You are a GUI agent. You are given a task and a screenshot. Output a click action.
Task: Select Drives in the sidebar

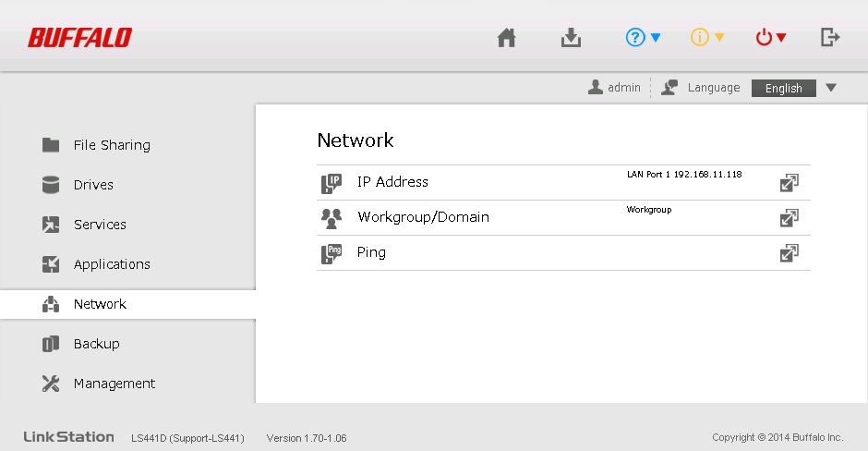[x=93, y=185]
